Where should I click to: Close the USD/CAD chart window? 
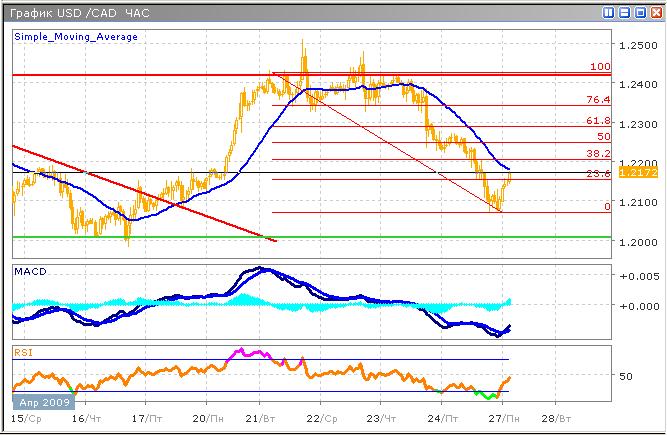click(x=654, y=13)
